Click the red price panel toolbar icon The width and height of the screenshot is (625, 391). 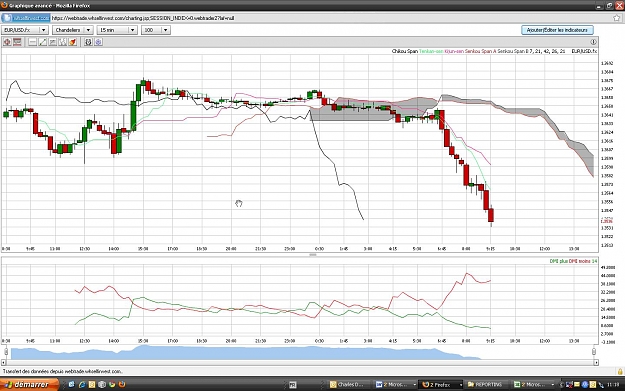point(17,42)
